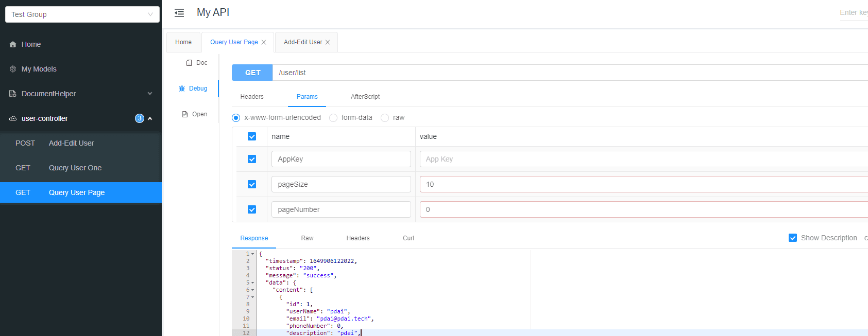Collapse the user-controller section arrow
The height and width of the screenshot is (336, 868).
pyautogui.click(x=150, y=118)
